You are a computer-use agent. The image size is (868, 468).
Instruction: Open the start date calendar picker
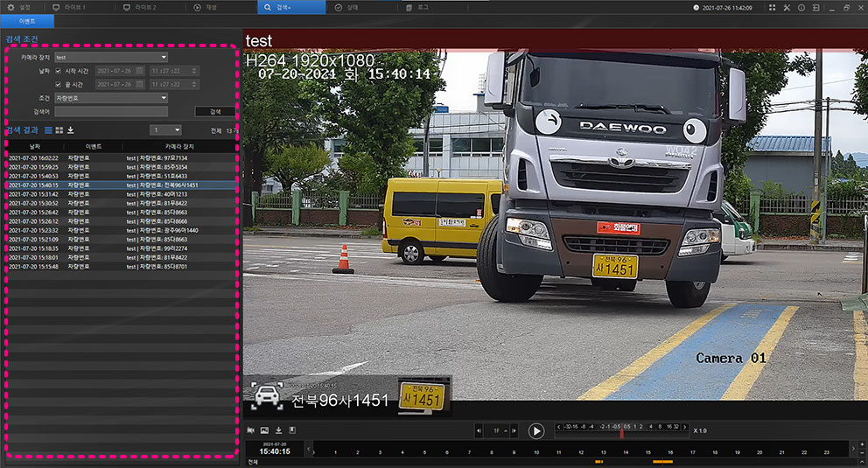[x=139, y=71]
